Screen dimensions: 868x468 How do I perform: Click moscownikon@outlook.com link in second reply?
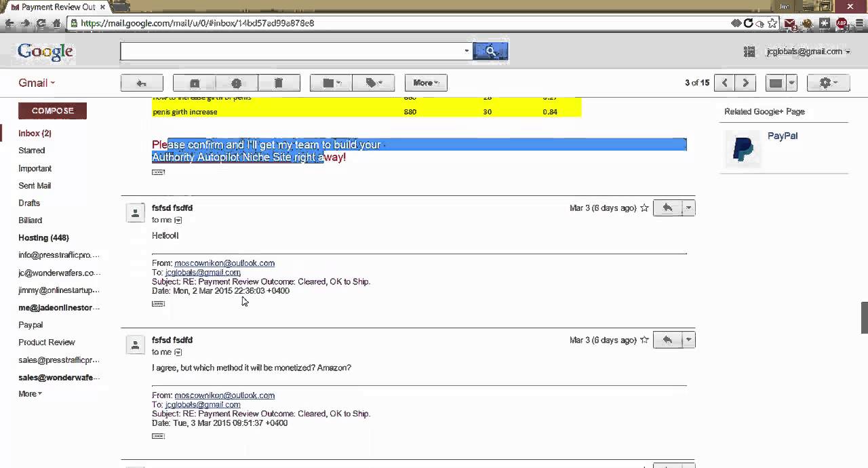224,395
